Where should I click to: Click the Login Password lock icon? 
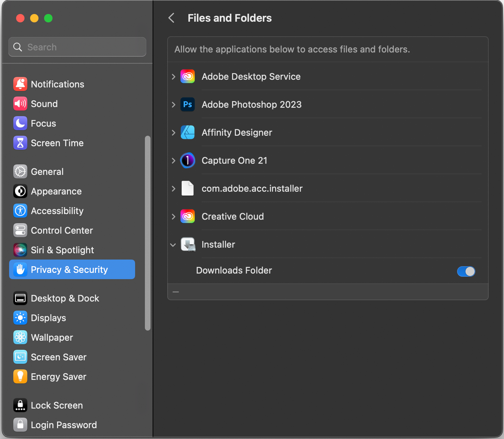(x=20, y=425)
